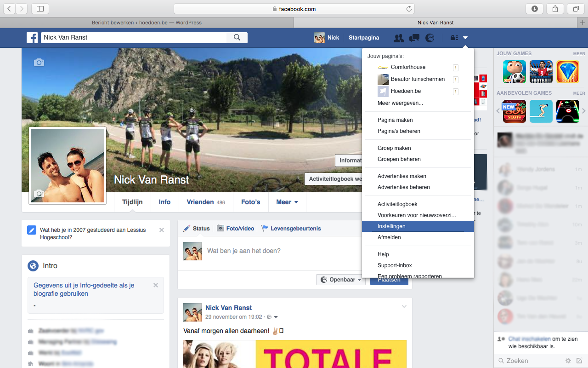The width and height of the screenshot is (588, 368).
Task: Open the Football game icon
Action: click(x=541, y=72)
